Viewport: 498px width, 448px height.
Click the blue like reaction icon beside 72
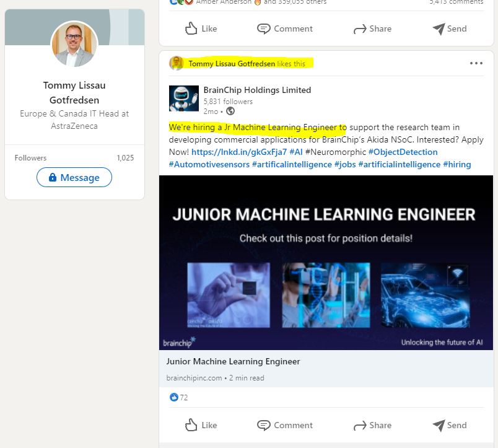[x=173, y=397]
